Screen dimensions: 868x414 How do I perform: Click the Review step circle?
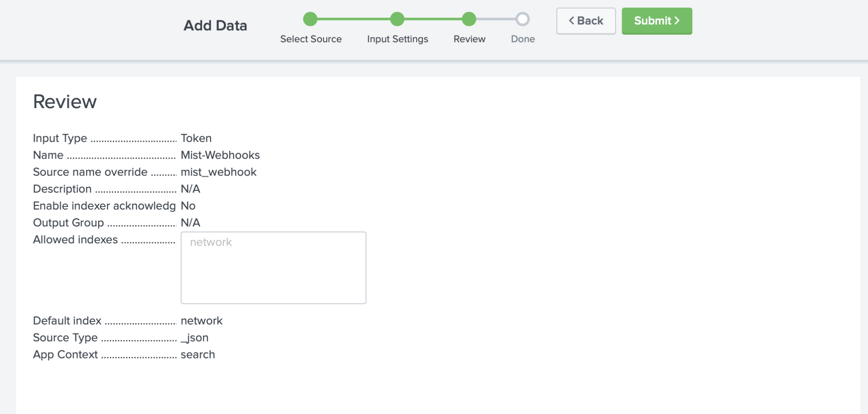469,19
